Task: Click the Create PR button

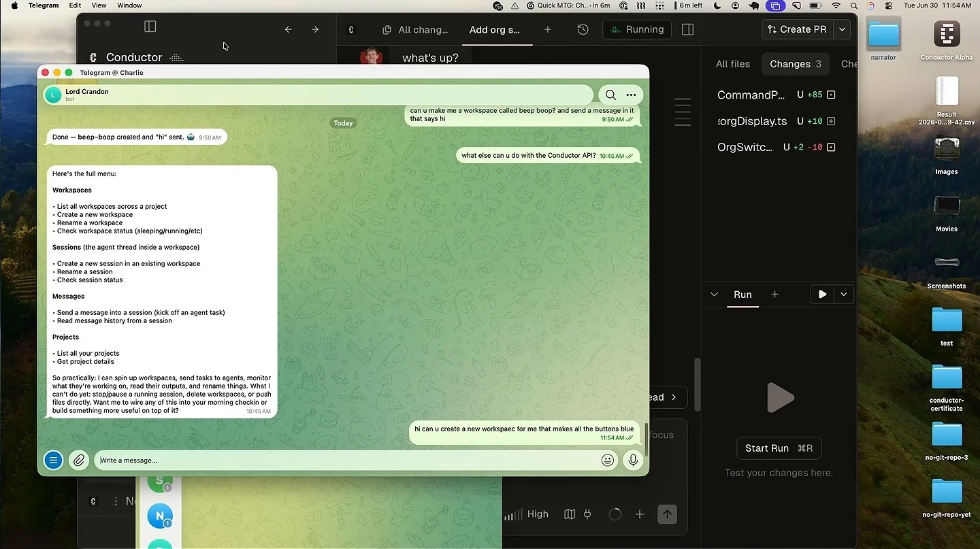Action: point(798,29)
